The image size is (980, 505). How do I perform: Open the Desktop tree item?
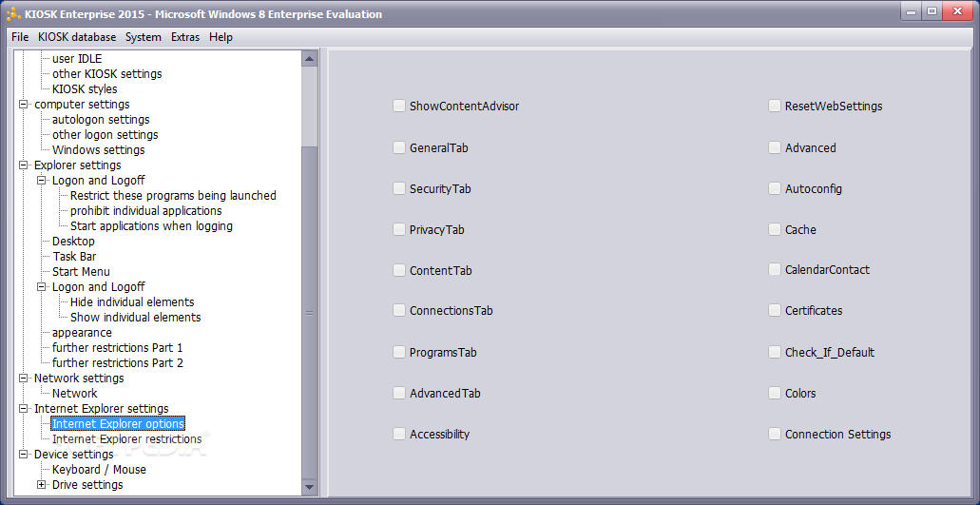coord(73,241)
